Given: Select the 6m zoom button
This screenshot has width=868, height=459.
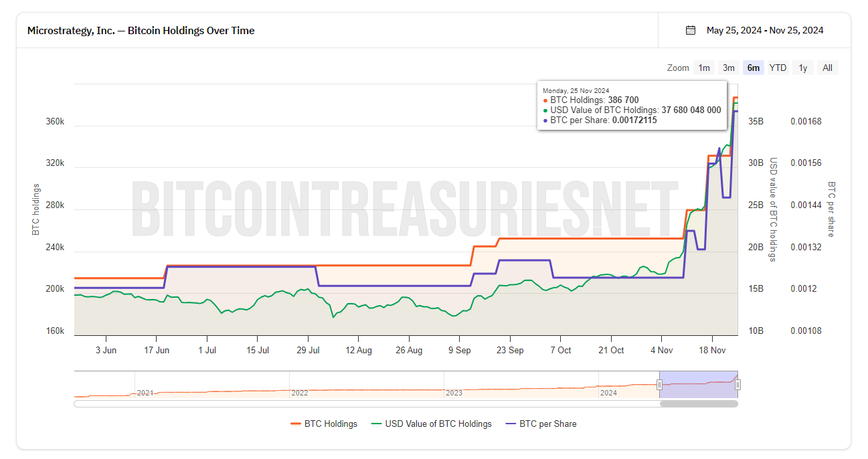Looking at the screenshot, I should [x=754, y=68].
